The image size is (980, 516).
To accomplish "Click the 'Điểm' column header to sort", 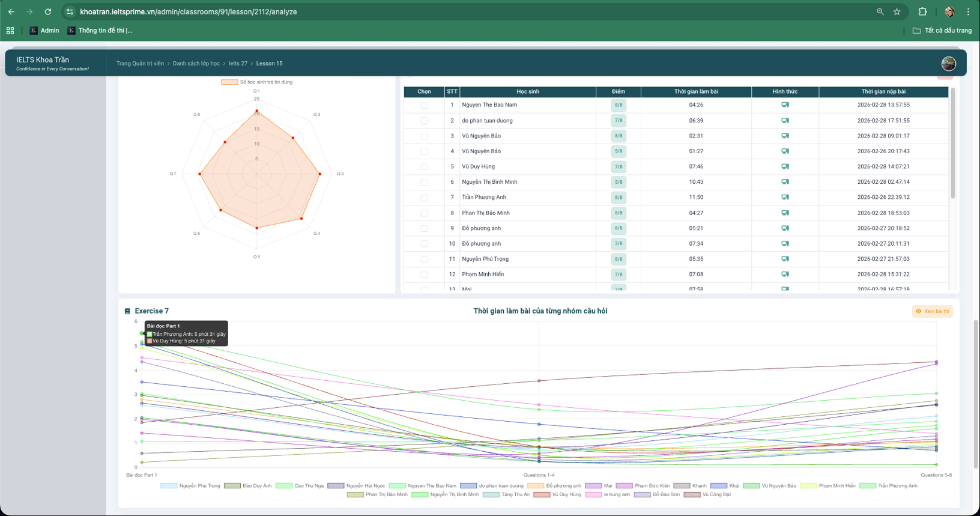I will (618, 91).
